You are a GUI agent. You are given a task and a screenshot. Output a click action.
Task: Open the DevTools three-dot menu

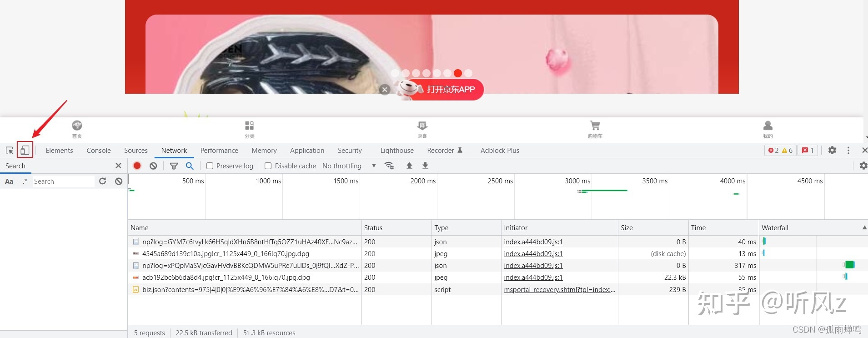(x=848, y=150)
